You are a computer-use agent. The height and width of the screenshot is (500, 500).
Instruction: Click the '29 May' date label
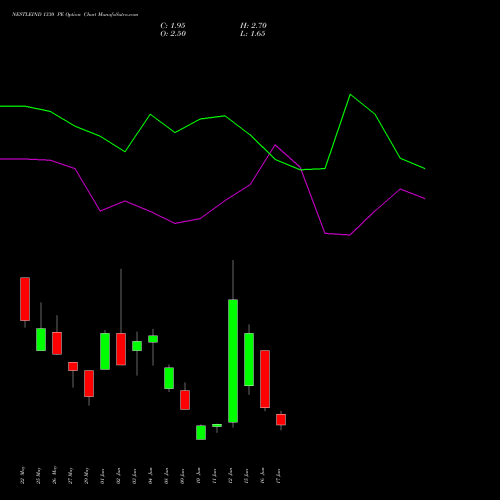(86, 475)
